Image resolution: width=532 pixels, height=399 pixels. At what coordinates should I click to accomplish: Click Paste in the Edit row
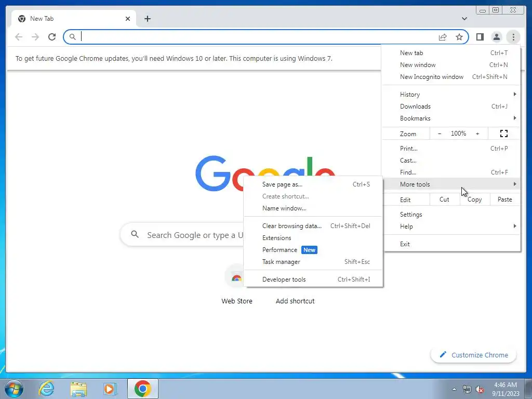point(505,199)
